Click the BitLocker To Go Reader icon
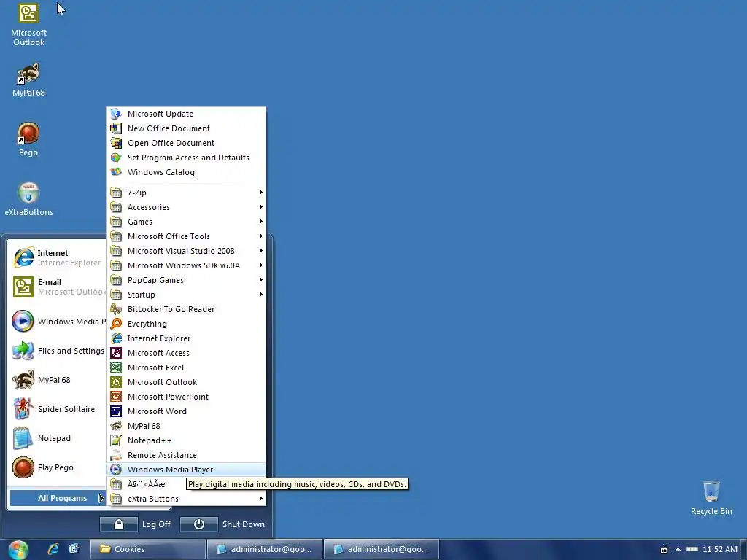 point(116,309)
